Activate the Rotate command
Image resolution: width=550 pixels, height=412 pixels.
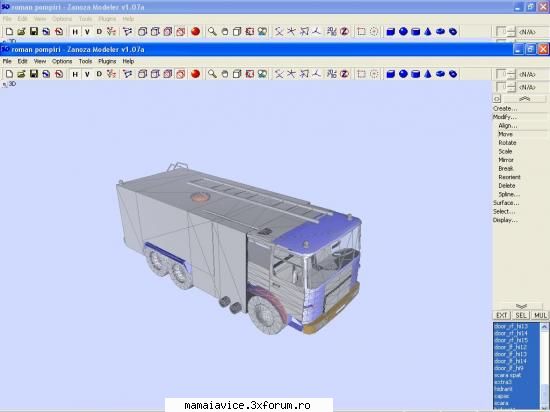(507, 143)
